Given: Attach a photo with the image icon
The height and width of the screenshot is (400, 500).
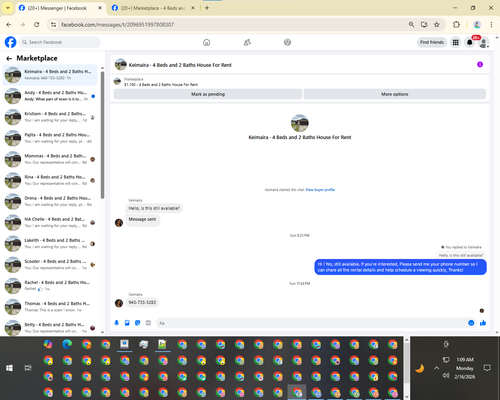Looking at the screenshot, I should [127, 323].
